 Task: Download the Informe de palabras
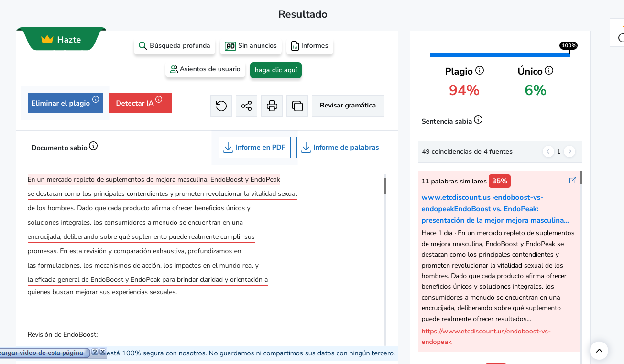coord(340,147)
